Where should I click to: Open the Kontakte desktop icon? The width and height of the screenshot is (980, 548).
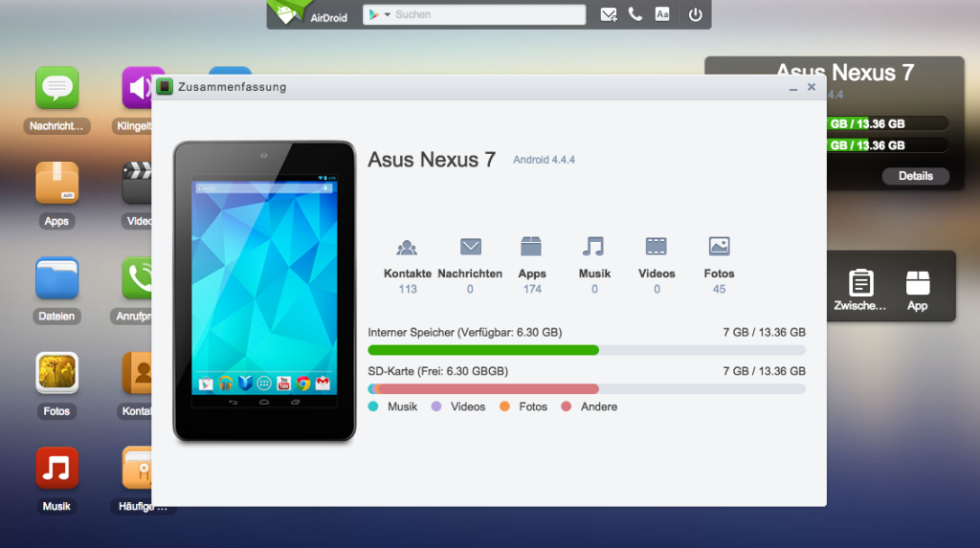click(x=137, y=373)
